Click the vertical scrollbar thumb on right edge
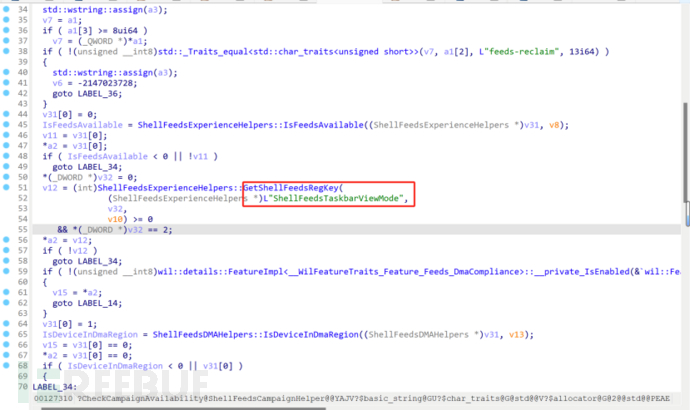The image size is (690, 410). (x=686, y=152)
